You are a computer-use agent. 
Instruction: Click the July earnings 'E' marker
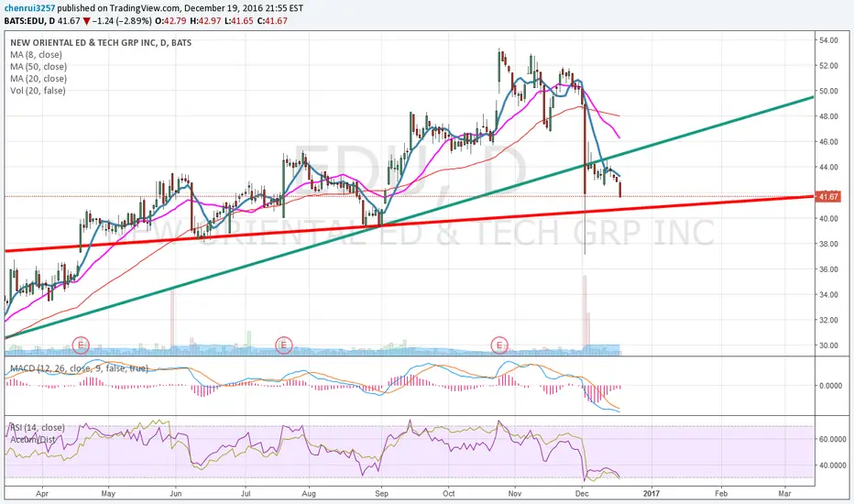tap(284, 345)
